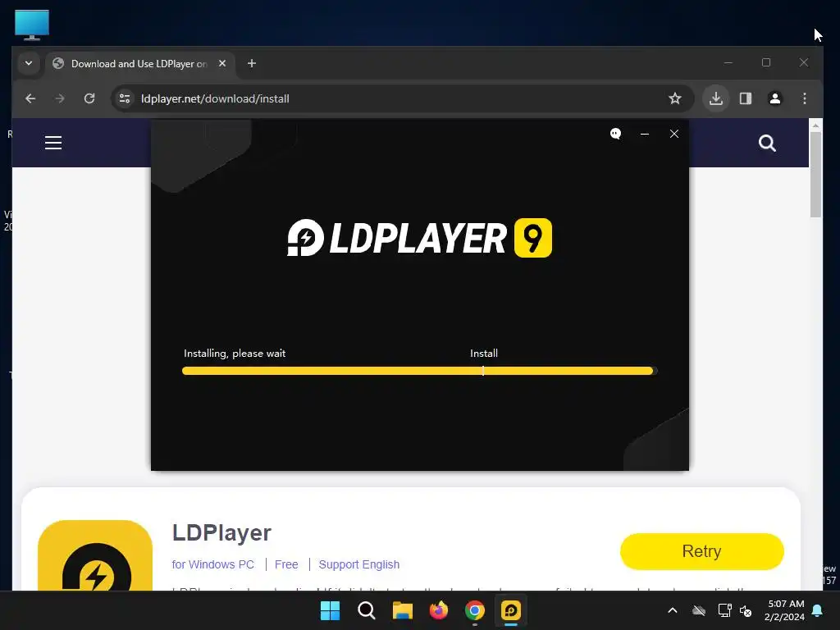Click the 'Support English' link

pyautogui.click(x=359, y=564)
